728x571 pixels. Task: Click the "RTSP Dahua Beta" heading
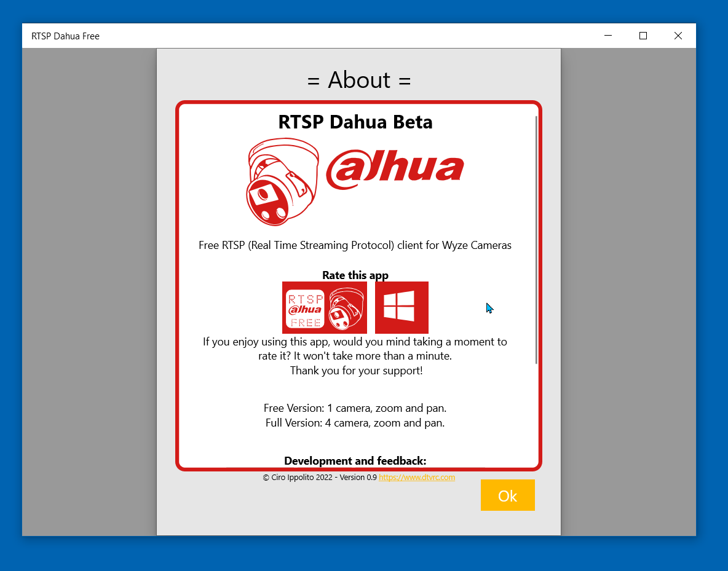[x=355, y=122]
